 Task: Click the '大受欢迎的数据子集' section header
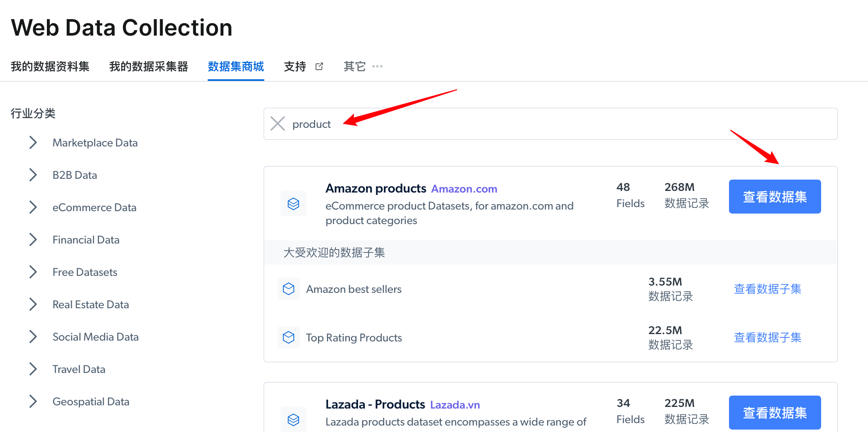click(x=334, y=252)
